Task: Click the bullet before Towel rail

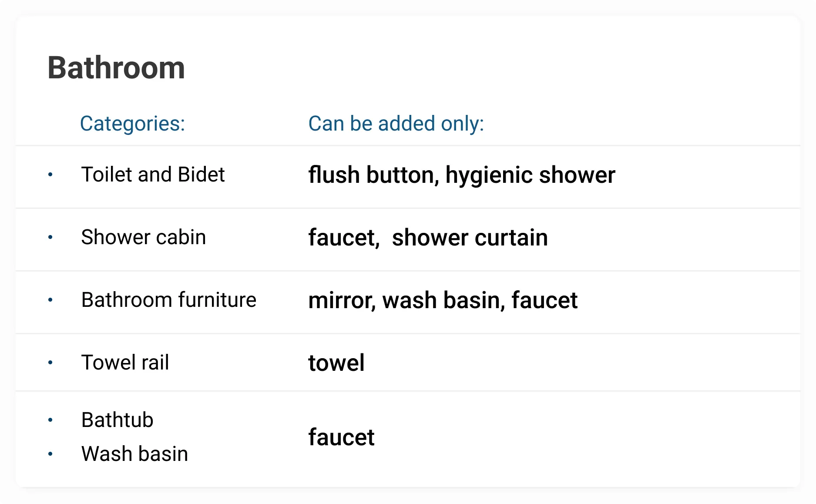Action: [50, 363]
